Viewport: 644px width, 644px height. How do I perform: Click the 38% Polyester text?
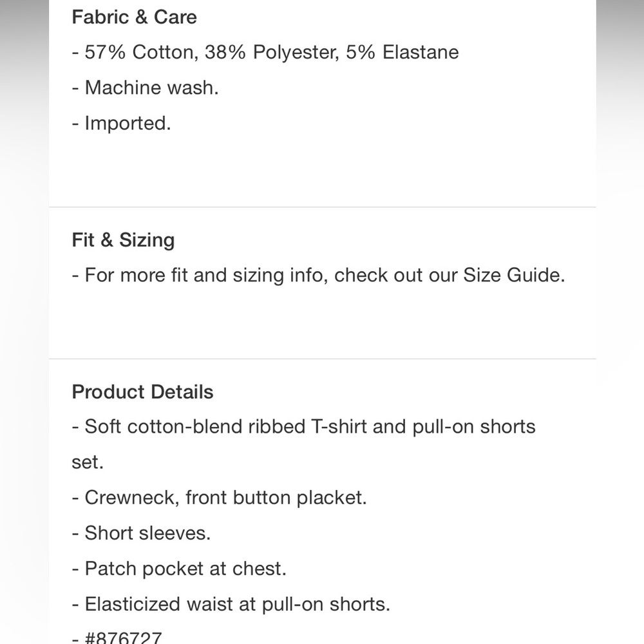[x=272, y=52]
